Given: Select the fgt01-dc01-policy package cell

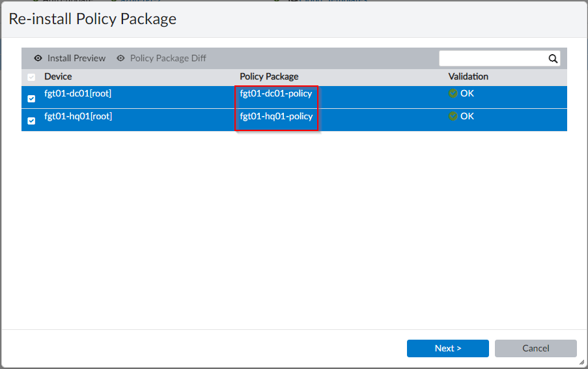Looking at the screenshot, I should point(275,94).
